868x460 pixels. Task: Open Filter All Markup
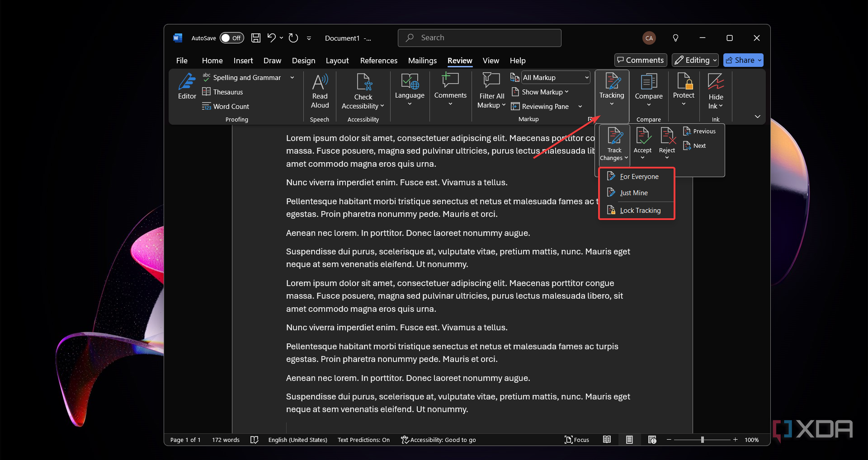pyautogui.click(x=491, y=91)
